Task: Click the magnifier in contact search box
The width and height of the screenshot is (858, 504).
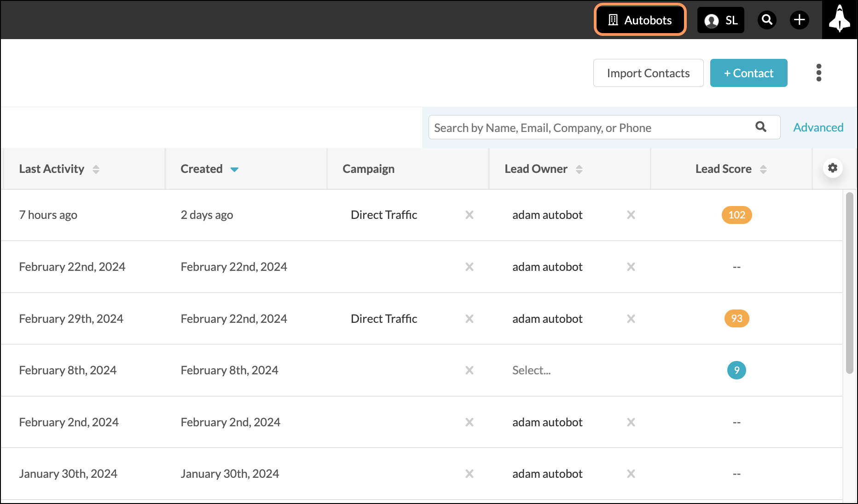Action: [761, 127]
